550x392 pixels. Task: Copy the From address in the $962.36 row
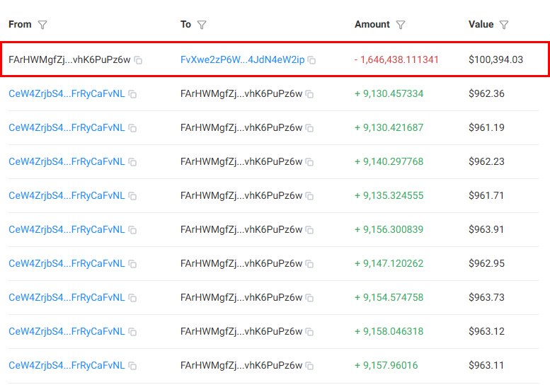tap(132, 94)
